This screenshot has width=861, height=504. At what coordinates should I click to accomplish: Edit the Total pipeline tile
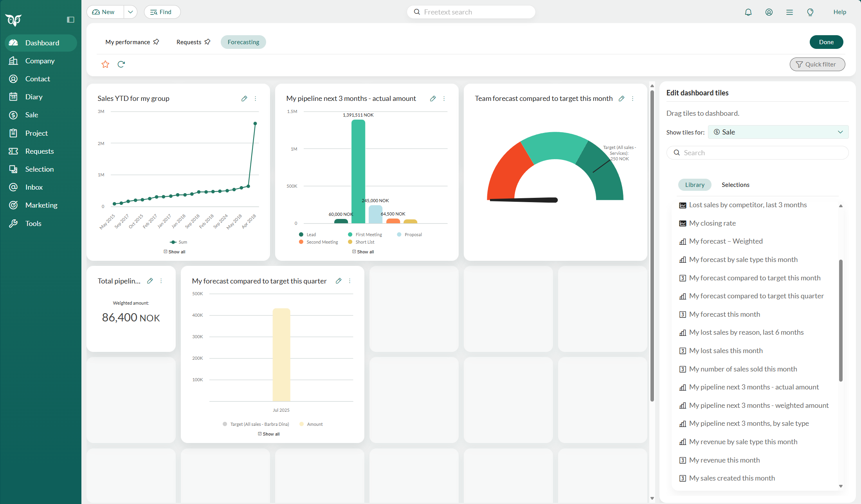(150, 281)
